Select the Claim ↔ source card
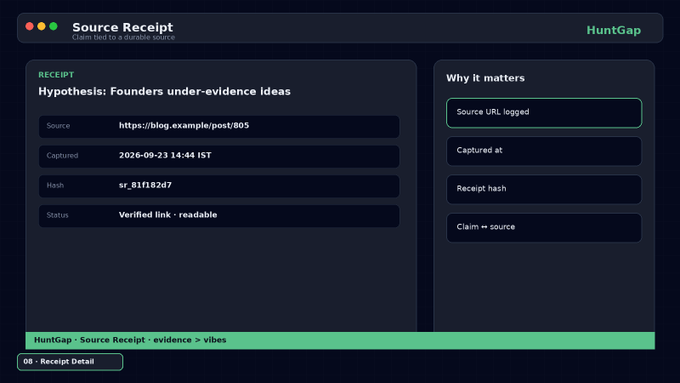 pyautogui.click(x=544, y=228)
